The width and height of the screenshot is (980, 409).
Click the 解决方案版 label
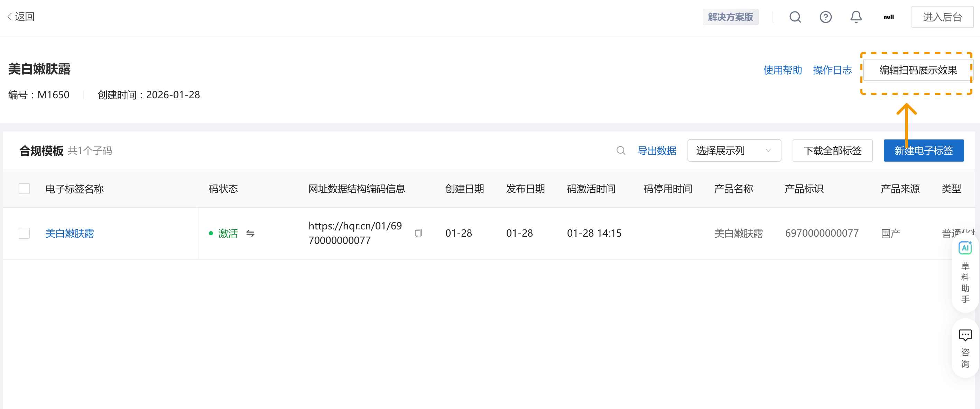pos(730,17)
